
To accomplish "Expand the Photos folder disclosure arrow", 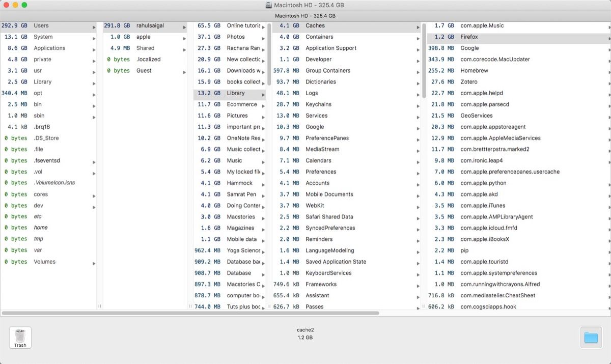I will (x=264, y=37).
